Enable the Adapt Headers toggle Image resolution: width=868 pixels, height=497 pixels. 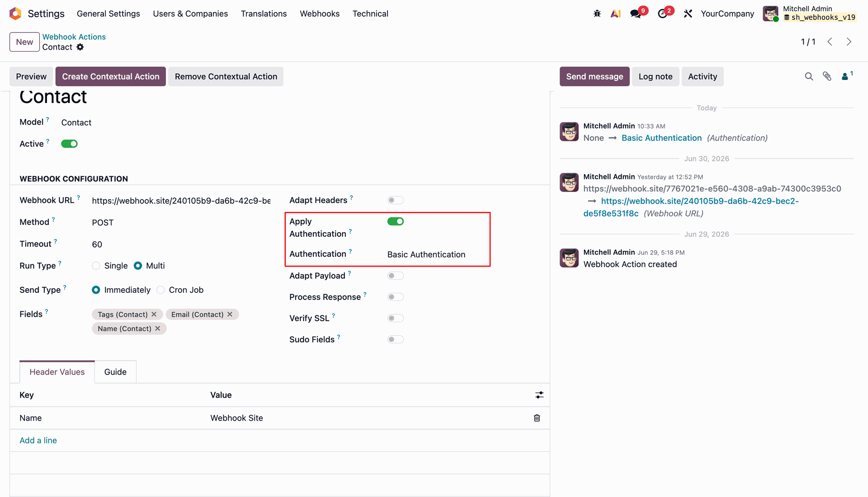395,200
